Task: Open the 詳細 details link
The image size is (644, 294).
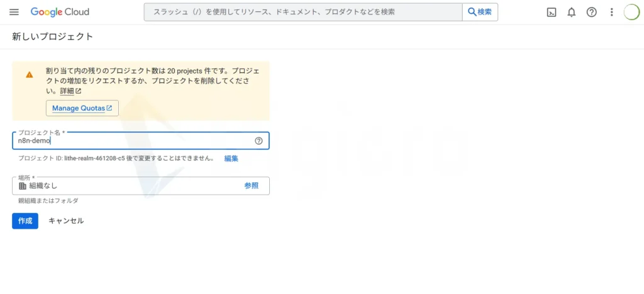Action: point(70,91)
